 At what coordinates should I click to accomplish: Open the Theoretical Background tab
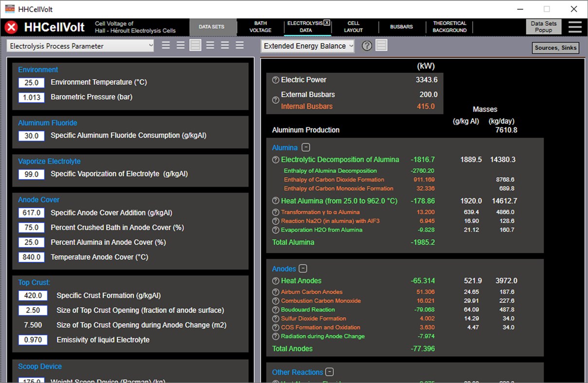point(449,26)
